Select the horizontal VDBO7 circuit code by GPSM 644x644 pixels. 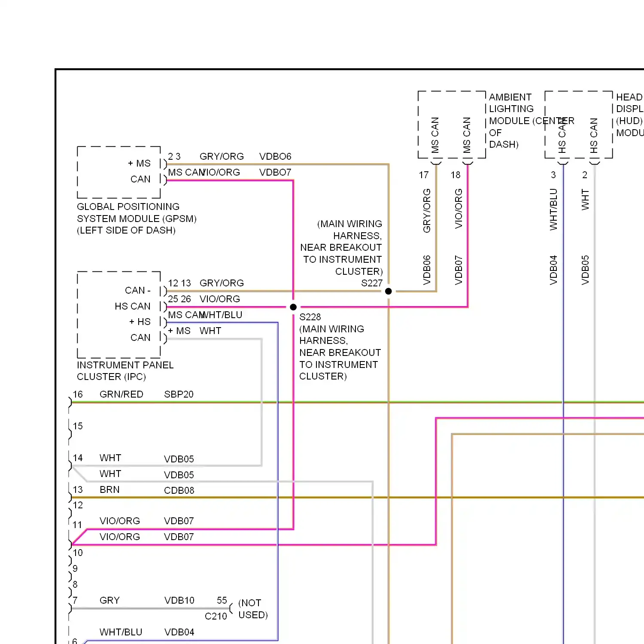(275, 172)
